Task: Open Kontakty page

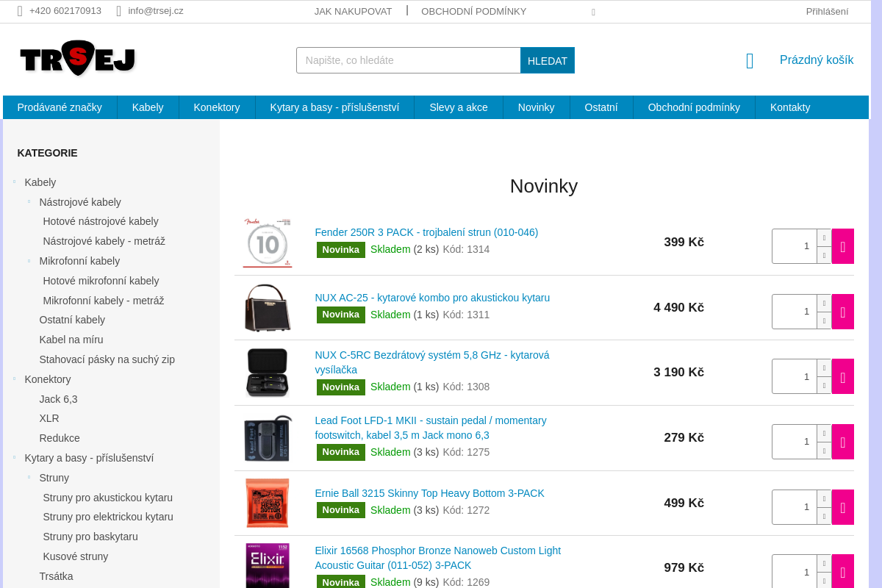Action: [x=790, y=107]
